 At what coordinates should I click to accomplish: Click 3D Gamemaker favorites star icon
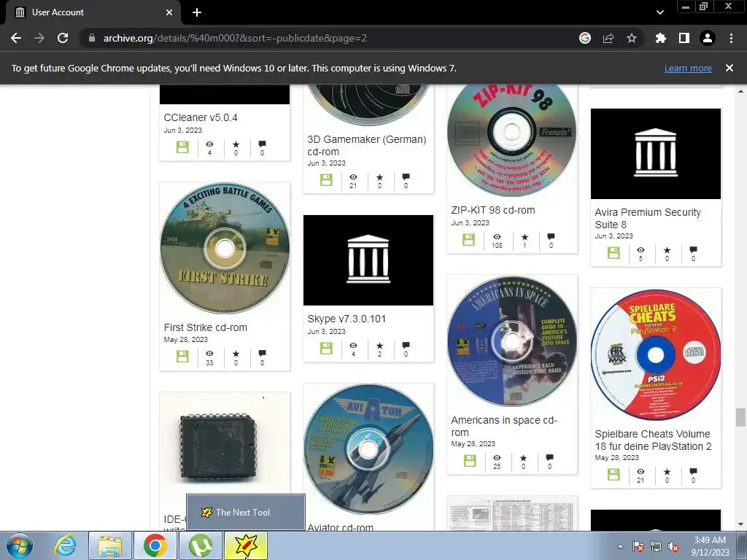tap(379, 177)
